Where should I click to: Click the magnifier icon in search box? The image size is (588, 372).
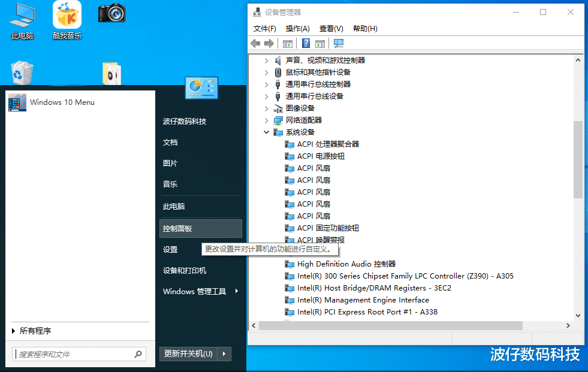138,354
